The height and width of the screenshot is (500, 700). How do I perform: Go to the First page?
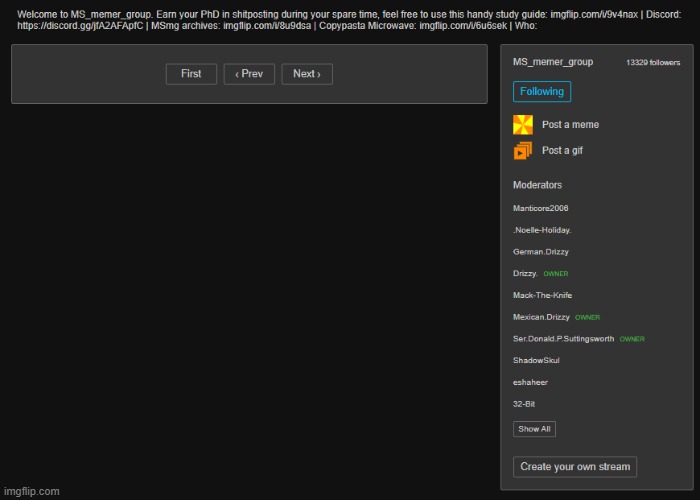tap(191, 74)
